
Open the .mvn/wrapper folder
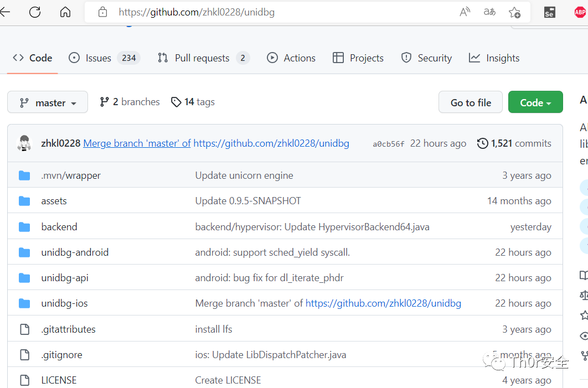click(71, 175)
